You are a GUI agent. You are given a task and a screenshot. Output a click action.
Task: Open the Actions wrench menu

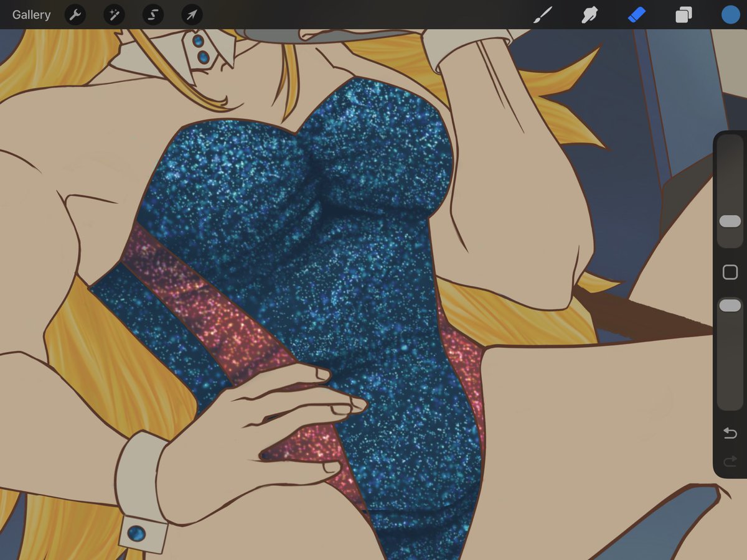pyautogui.click(x=75, y=15)
